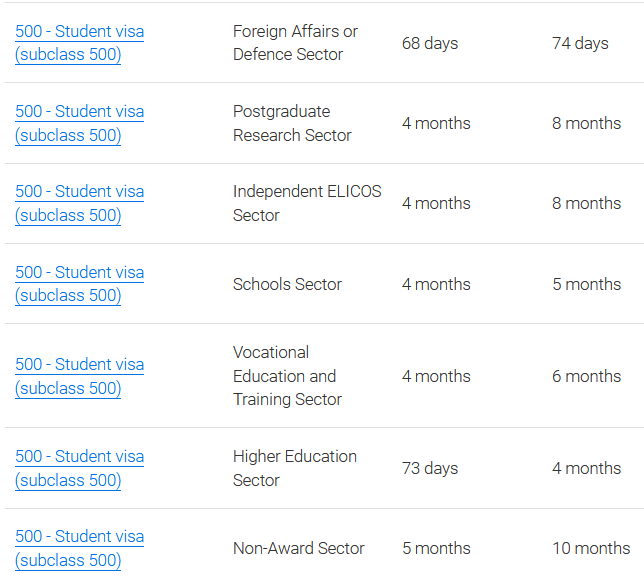Open Student visa link for Non-Award Sector row

79,548
